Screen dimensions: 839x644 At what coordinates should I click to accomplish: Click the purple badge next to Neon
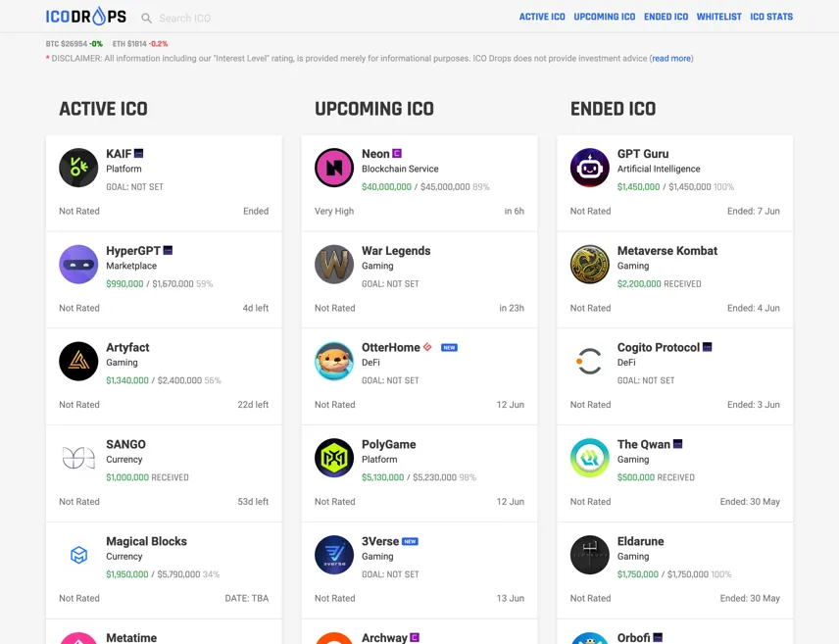397,154
